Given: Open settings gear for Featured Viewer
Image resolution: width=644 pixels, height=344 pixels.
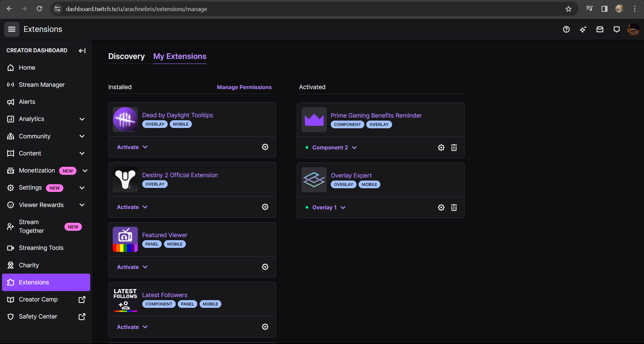Looking at the screenshot, I should coord(265,267).
